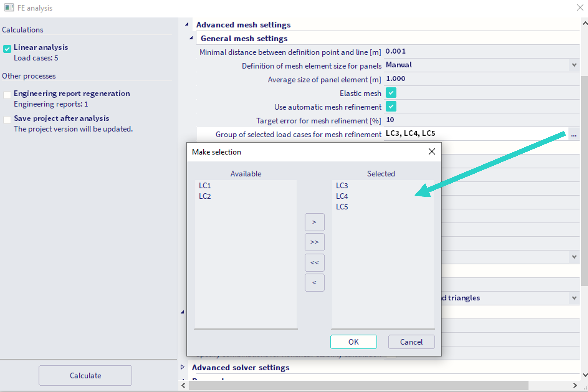Toggle the Linear analysis checkbox

tap(7, 49)
